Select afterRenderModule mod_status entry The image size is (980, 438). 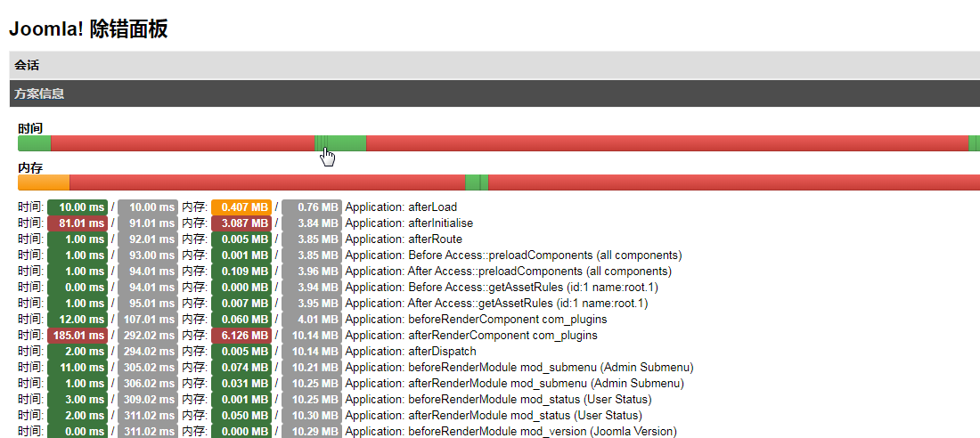(494, 416)
